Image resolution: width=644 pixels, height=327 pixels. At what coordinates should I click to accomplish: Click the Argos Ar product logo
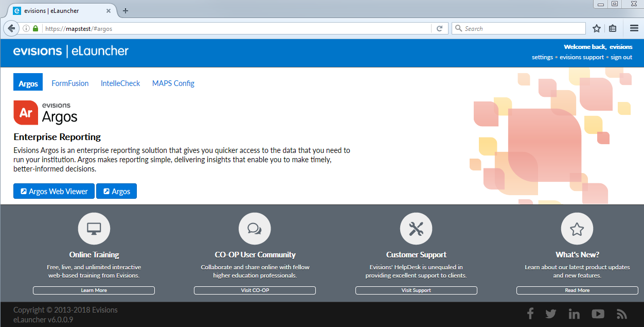click(x=26, y=113)
